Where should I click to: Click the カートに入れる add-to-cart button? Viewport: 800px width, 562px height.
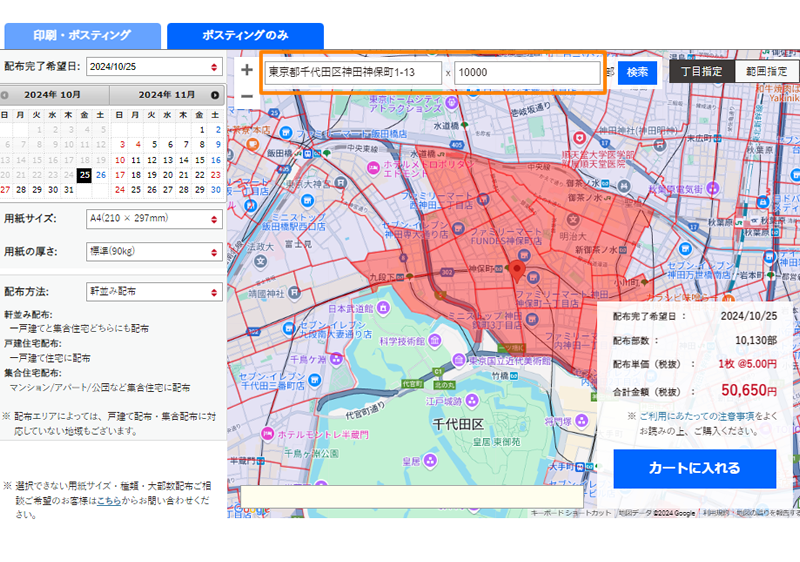click(x=694, y=468)
